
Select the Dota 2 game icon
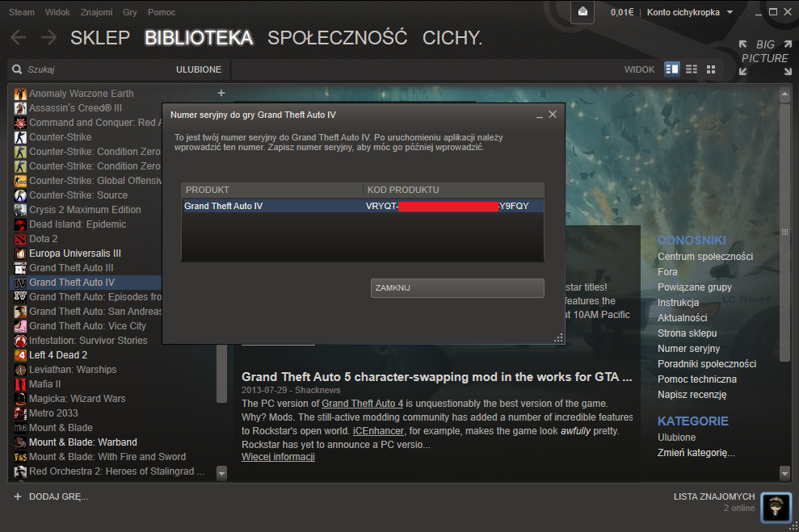[x=20, y=239]
